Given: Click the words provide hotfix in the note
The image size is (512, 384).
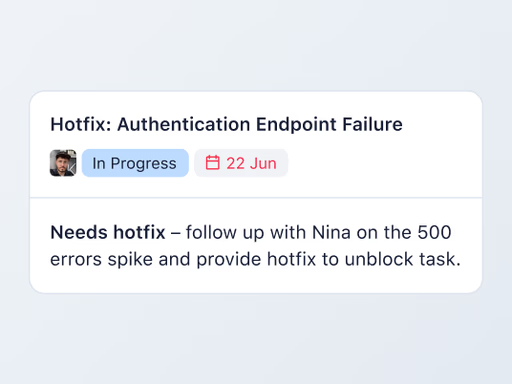Looking at the screenshot, I should (x=256, y=259).
